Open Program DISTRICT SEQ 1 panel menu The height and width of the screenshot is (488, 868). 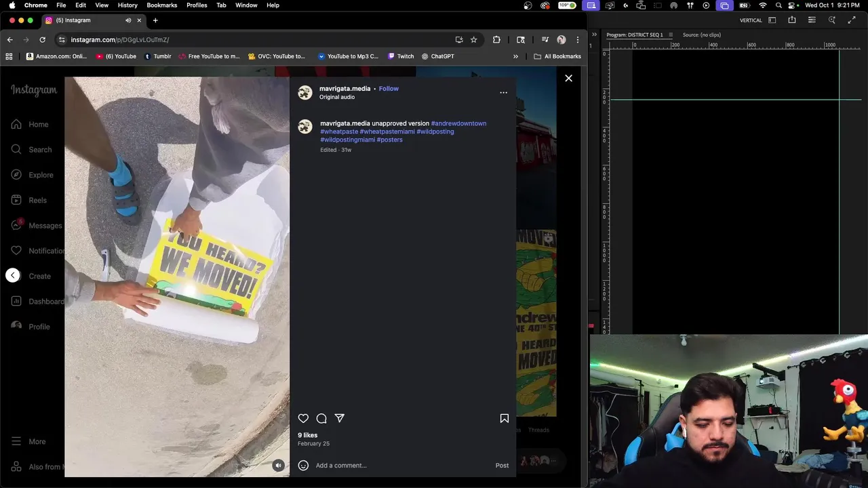pyautogui.click(x=671, y=35)
